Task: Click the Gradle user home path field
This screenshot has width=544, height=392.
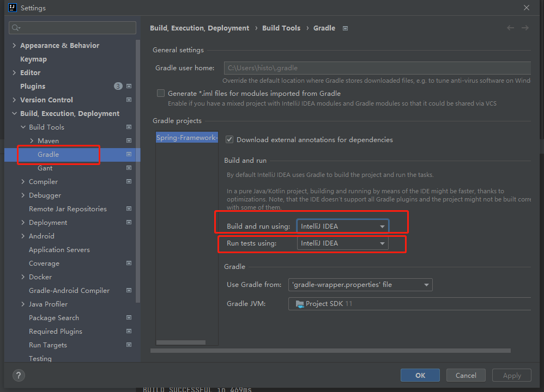Action: coord(377,68)
